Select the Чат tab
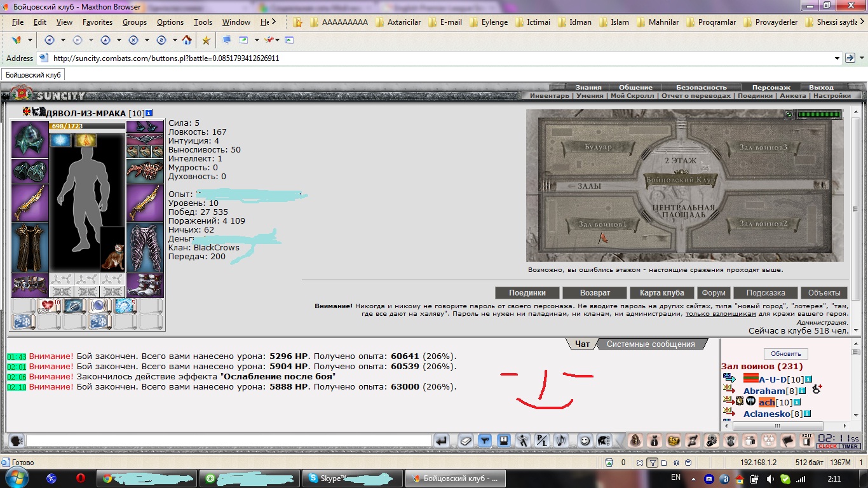 pos(583,344)
